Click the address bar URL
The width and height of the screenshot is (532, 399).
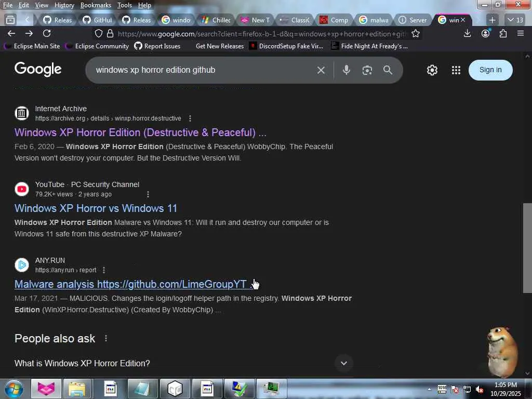261,34
